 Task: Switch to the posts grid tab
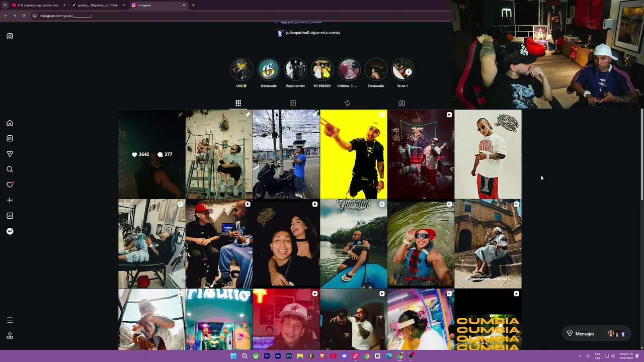tap(238, 103)
